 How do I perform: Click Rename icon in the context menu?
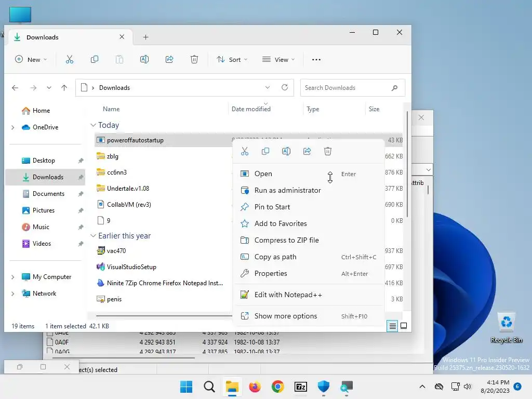286,151
